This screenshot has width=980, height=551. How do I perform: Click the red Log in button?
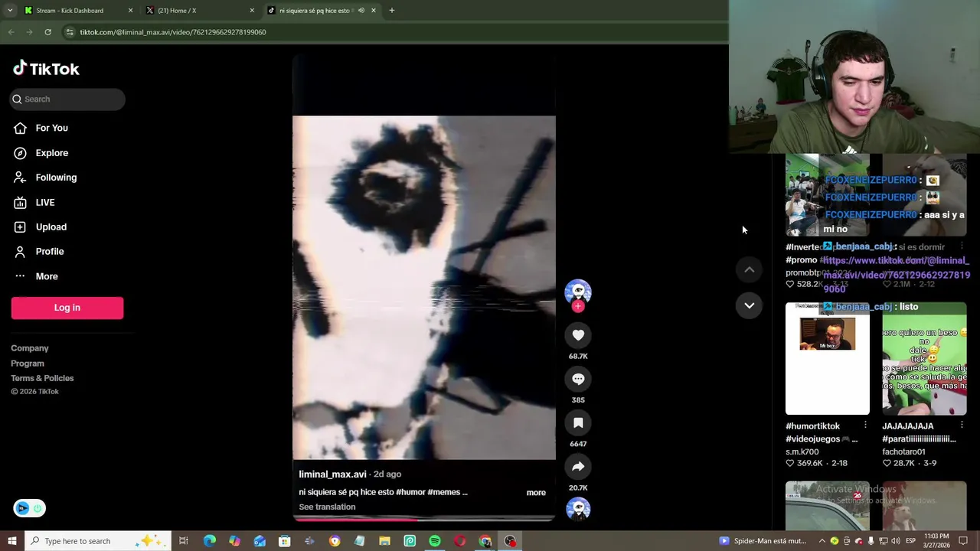[67, 308]
